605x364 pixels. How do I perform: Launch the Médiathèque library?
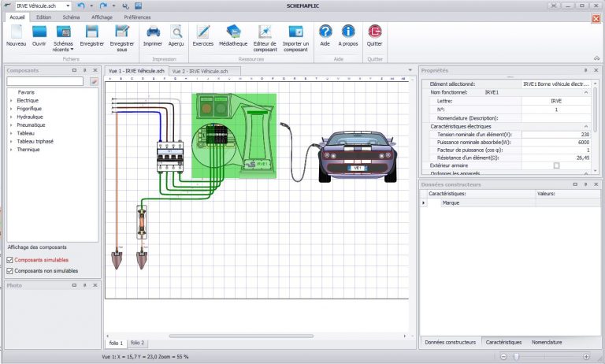(232, 32)
